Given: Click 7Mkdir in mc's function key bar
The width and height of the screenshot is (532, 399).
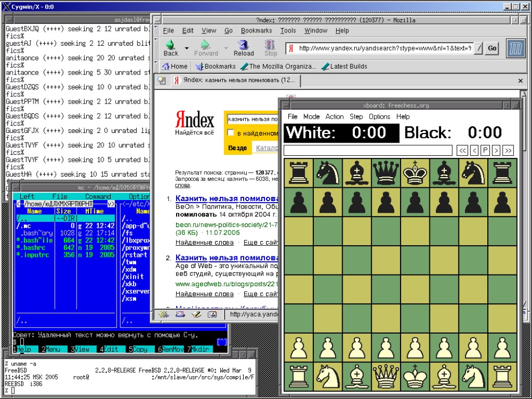Looking at the screenshot, I should point(199,349).
